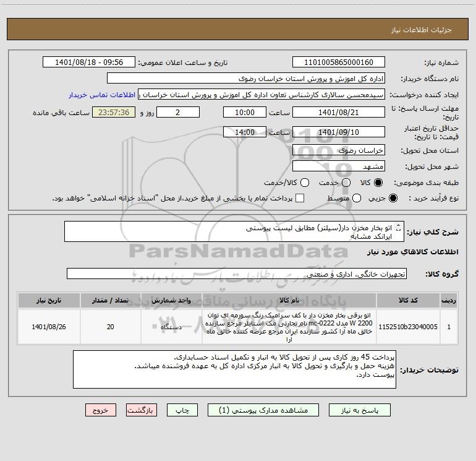This screenshot has height=461, width=476.
Task: Click the buyer notes text area
Action: [x=234, y=369]
